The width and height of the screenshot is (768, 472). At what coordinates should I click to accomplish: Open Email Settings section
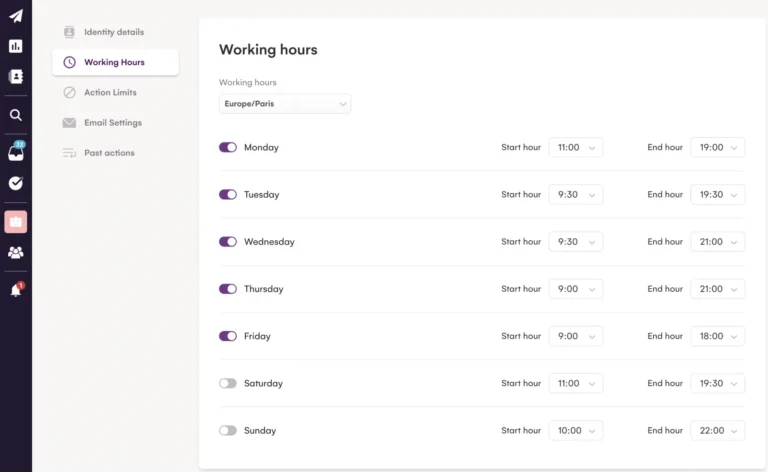[115, 123]
